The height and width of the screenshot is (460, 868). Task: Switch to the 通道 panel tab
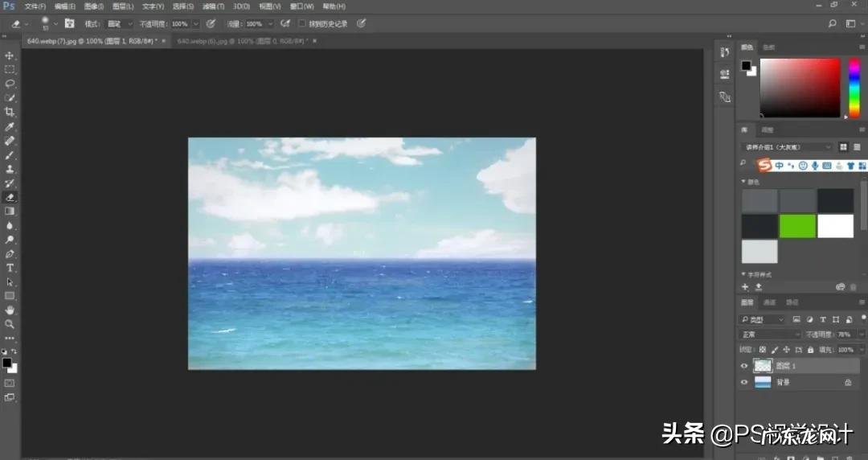pos(770,302)
